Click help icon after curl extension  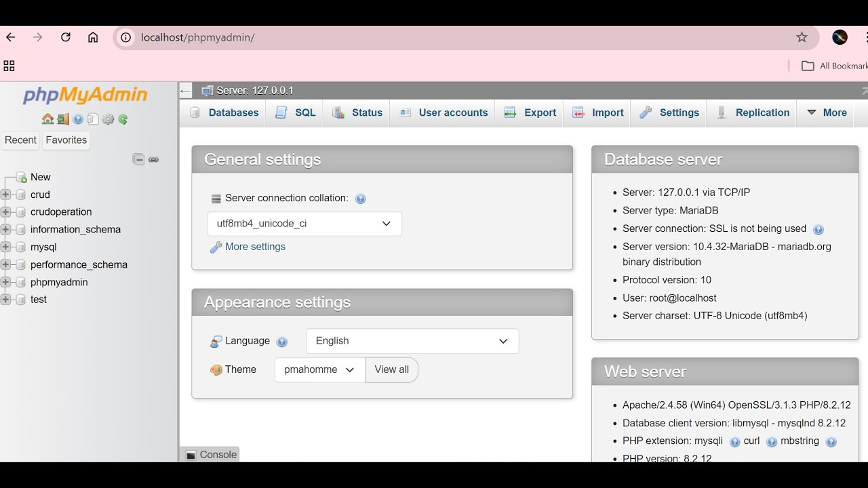click(771, 442)
